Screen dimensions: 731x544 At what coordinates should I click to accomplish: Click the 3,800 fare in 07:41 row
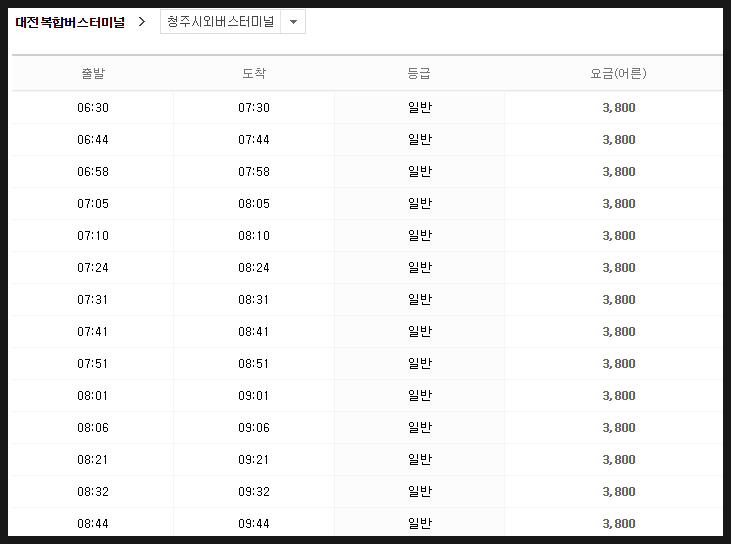pos(619,331)
